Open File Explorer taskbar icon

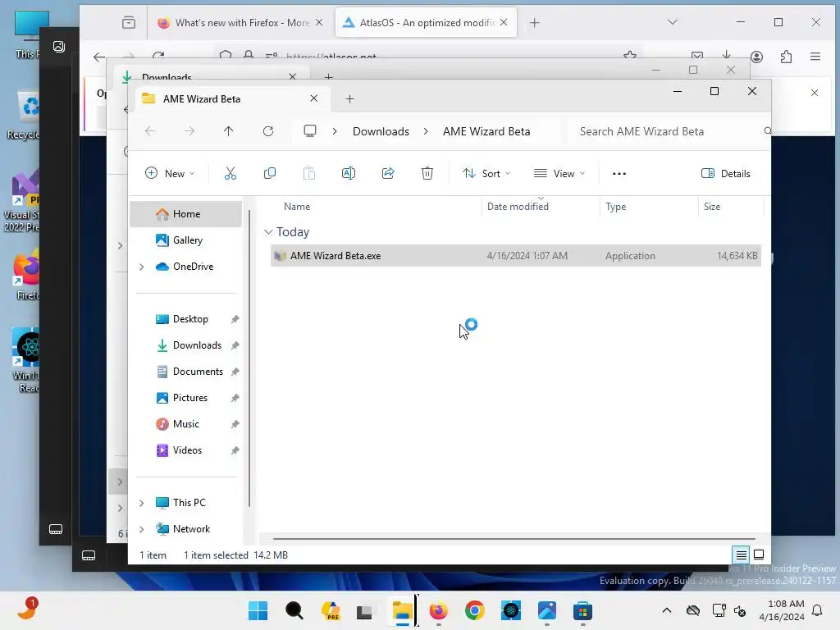point(402,610)
